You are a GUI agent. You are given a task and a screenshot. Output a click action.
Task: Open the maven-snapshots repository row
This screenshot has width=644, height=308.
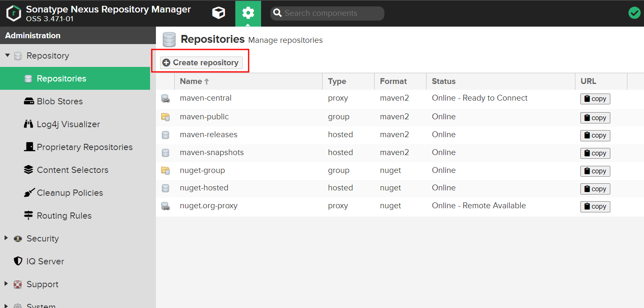[400, 153]
